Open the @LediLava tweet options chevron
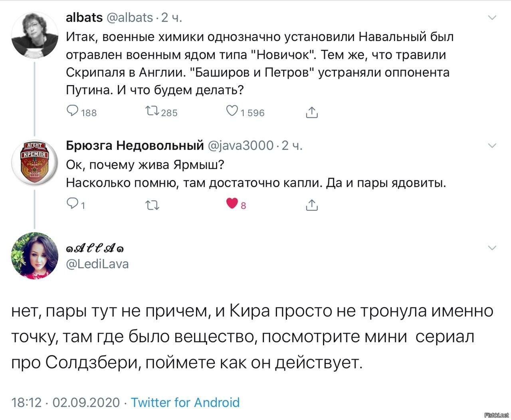 tap(492, 248)
